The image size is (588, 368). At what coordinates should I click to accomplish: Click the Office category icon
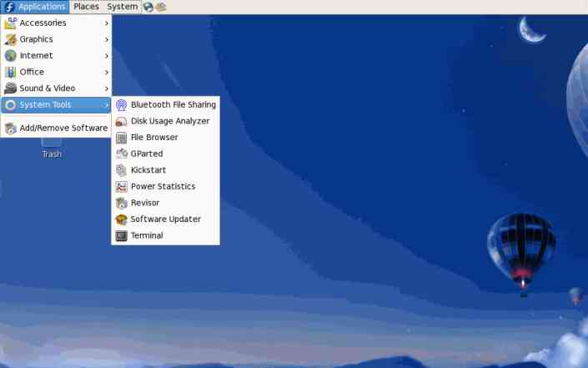click(x=11, y=72)
